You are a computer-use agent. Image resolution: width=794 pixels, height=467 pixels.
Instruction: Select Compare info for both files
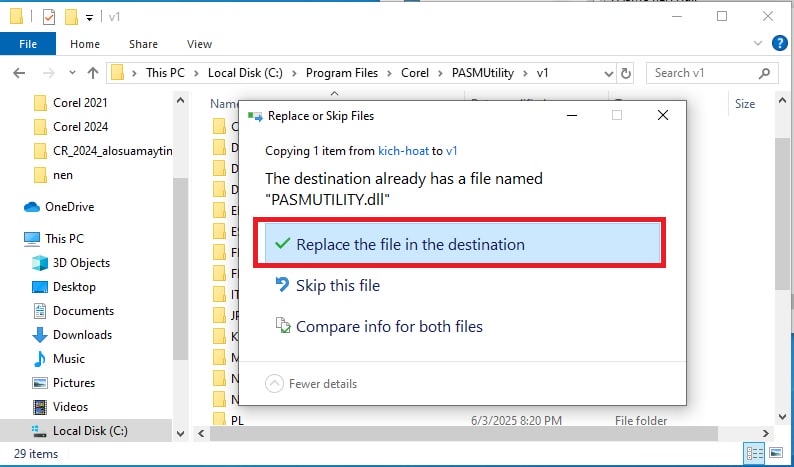378,326
